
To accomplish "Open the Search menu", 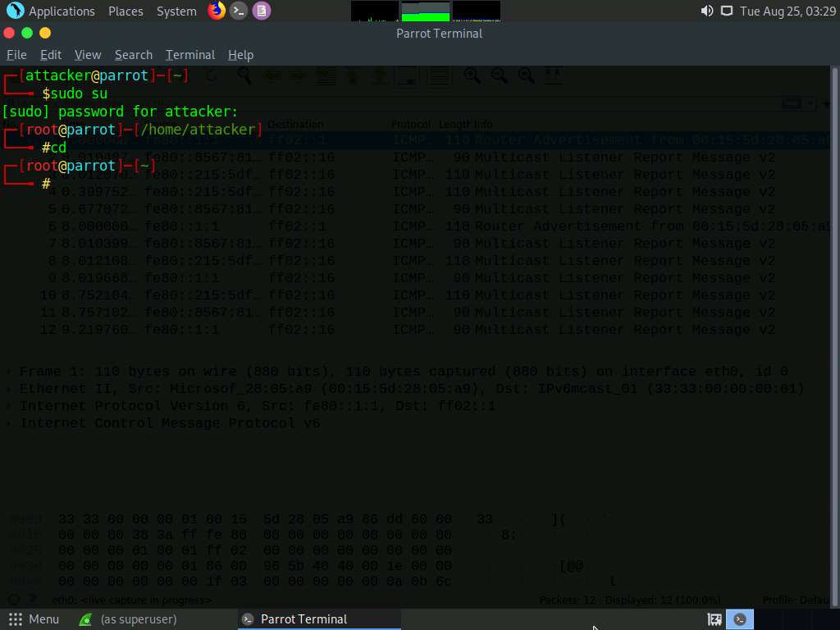I will click(x=134, y=55).
